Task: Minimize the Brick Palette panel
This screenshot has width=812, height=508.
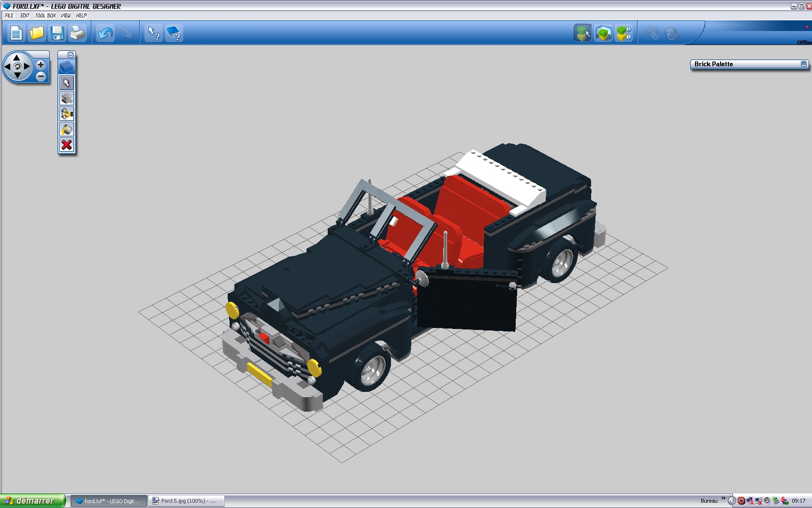Action: 803,64
